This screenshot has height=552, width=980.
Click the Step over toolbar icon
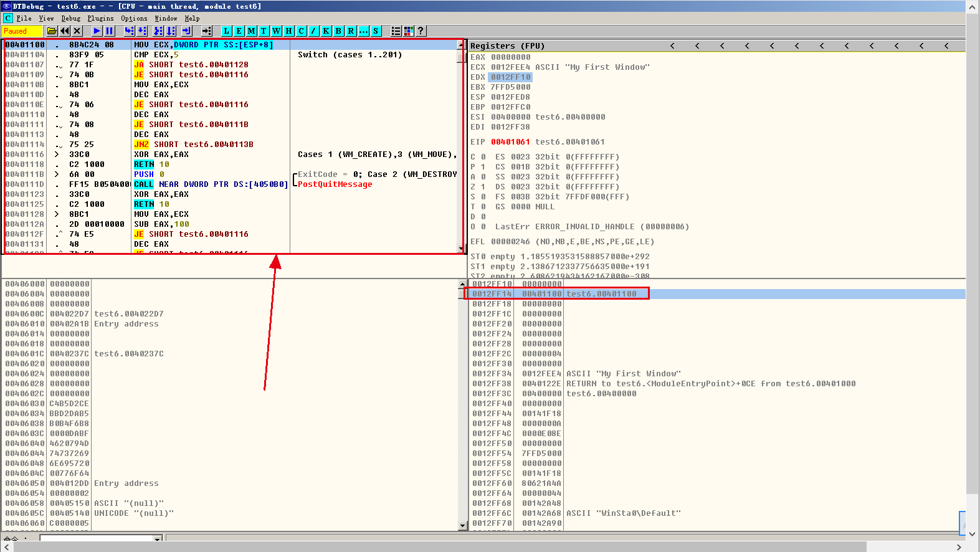coord(142,31)
